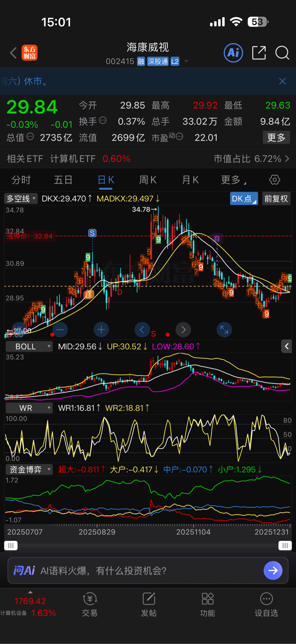Tap the 小户:1.295 value
The height and width of the screenshot is (644, 296).
[240, 470]
